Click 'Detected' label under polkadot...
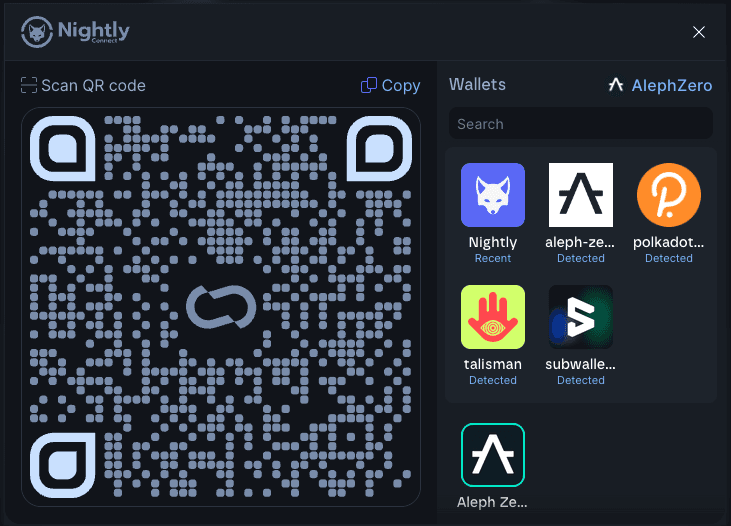 click(x=669, y=258)
